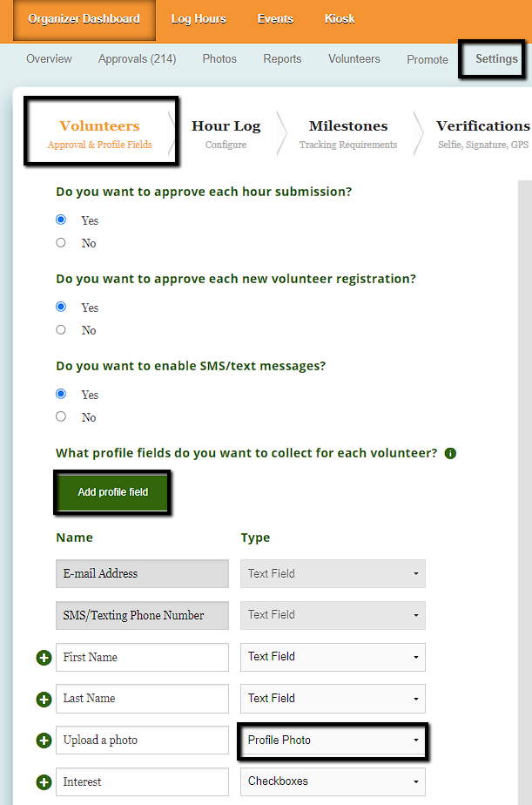The image size is (532, 805).
Task: Open the Reports sub-tab
Action: point(282,59)
